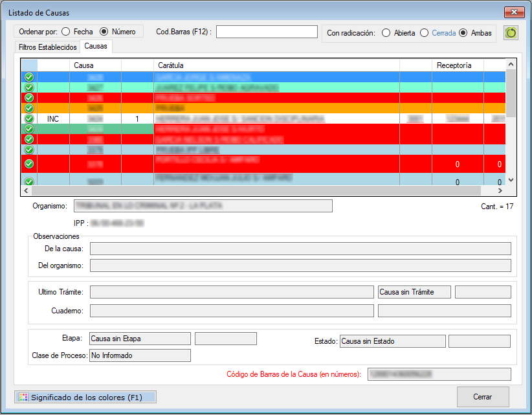Click the check icon in the blue first row
The width and height of the screenshot is (532, 415).
coord(29,77)
